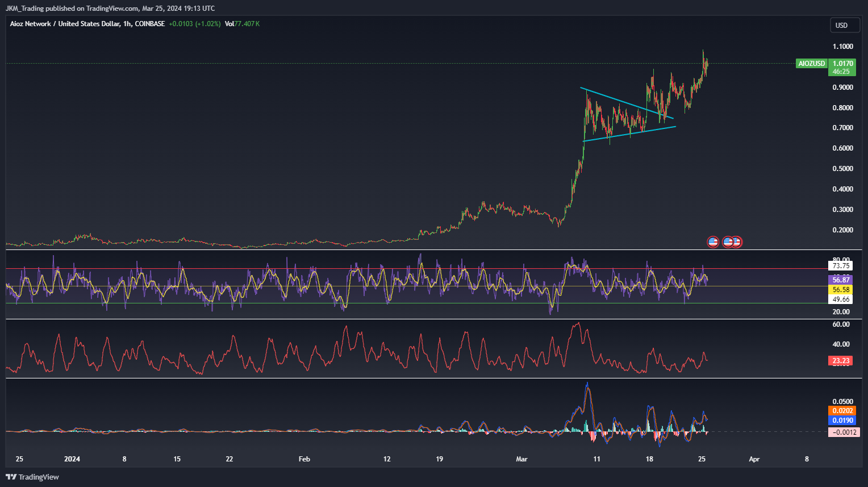Click the 22 date on time axis
868x487 pixels.
pos(229,459)
